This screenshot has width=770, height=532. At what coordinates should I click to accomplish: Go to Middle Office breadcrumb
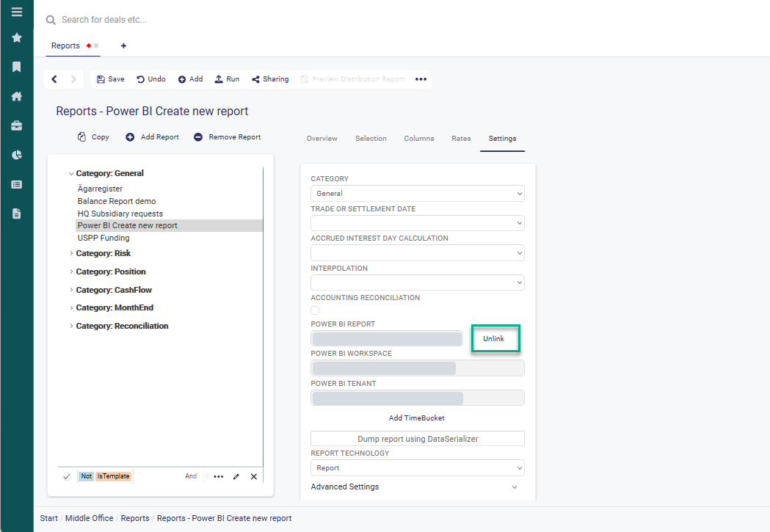[x=90, y=518]
